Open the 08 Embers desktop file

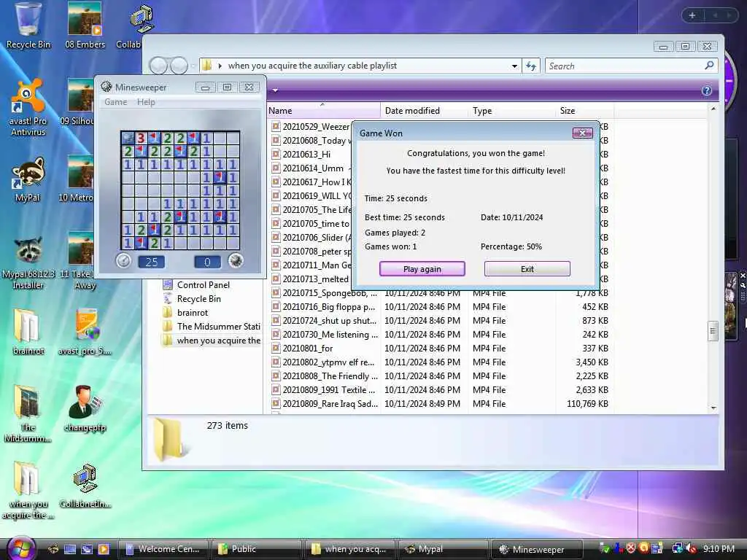click(85, 26)
